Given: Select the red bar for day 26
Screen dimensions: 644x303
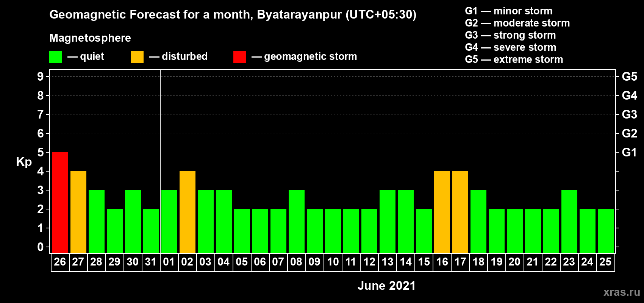Looking at the screenshot, I should [60, 202].
